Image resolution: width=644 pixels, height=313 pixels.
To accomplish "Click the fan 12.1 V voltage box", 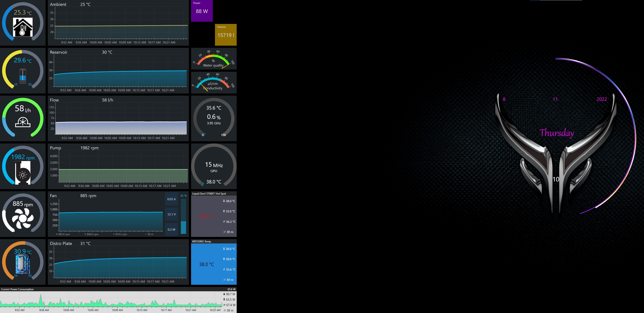I will (x=171, y=214).
